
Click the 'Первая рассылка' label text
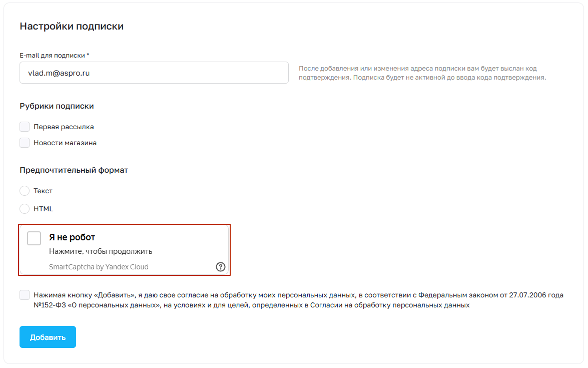(x=64, y=127)
